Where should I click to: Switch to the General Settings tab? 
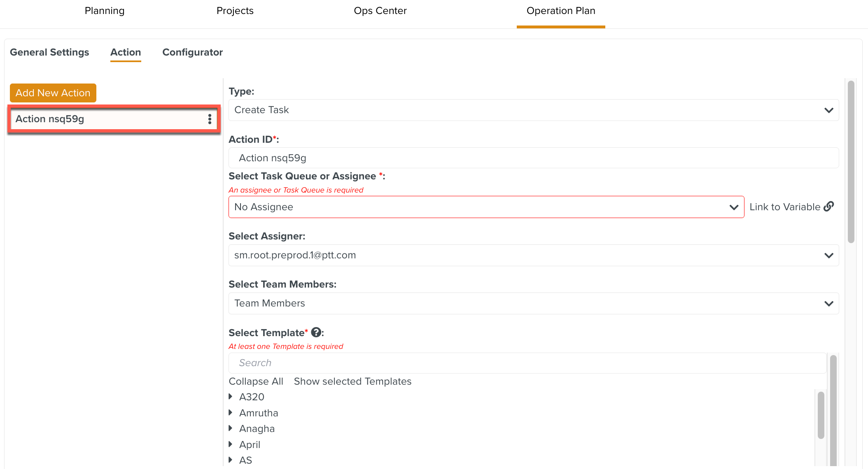point(49,52)
